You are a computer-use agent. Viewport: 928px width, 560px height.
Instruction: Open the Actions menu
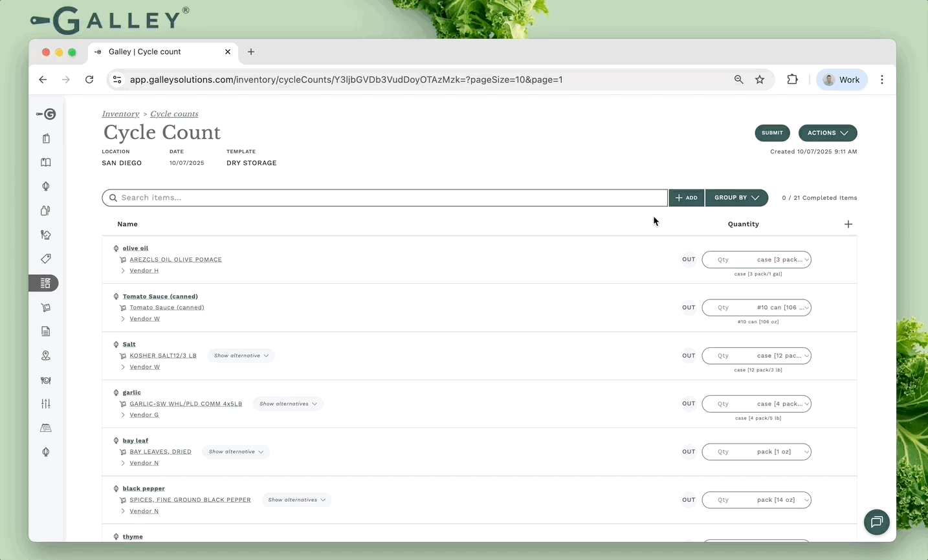(827, 133)
